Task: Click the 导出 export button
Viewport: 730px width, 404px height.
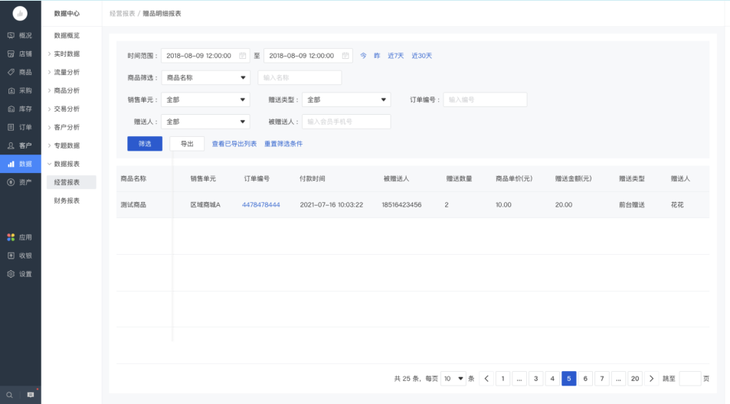Action: [x=187, y=143]
